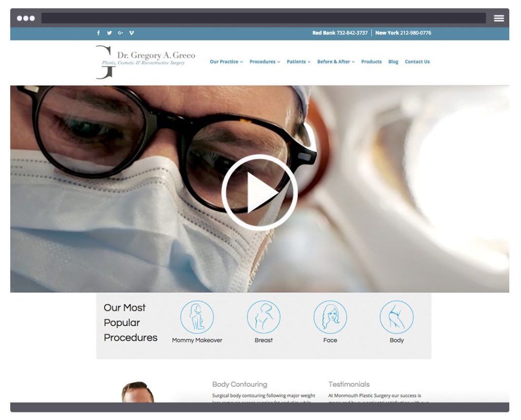This screenshot has width=521, height=420.
Task: Open the hamburger menu in browser bar
Action: (x=499, y=18)
